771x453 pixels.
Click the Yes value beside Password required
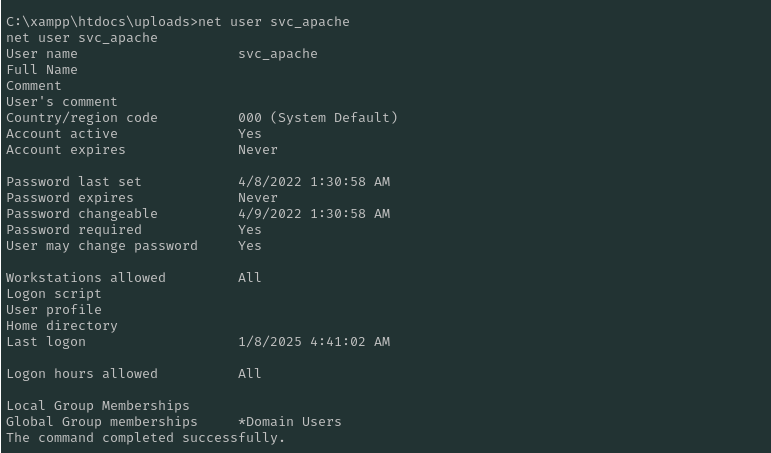click(x=250, y=229)
